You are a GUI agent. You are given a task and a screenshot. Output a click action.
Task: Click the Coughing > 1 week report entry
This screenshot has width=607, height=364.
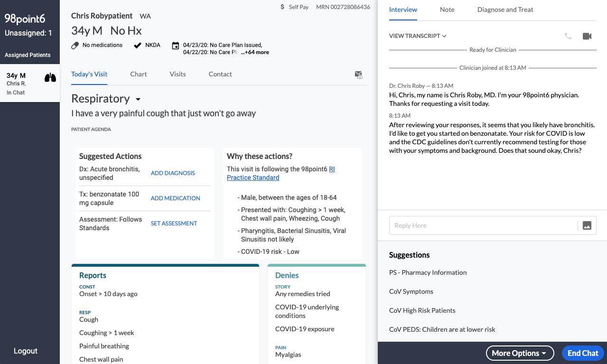click(107, 333)
